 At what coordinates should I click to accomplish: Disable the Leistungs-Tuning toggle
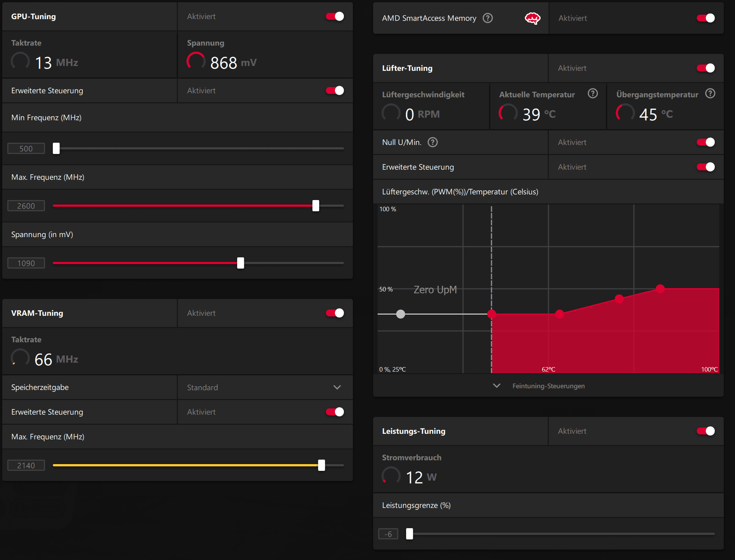pyautogui.click(x=706, y=431)
